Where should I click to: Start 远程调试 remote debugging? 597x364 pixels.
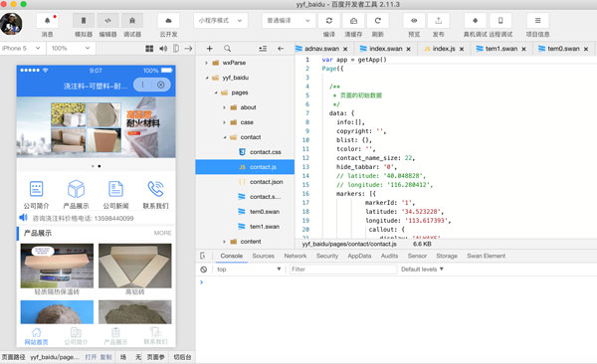coord(500,21)
